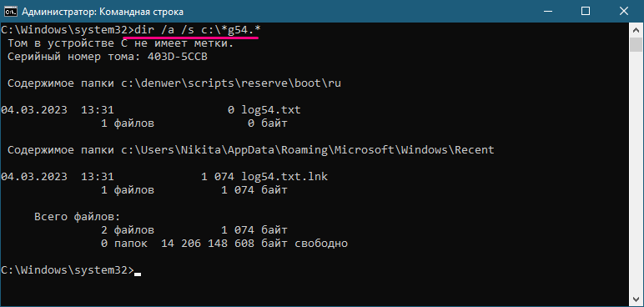Click the Всего файлов summary line
The width and height of the screenshot is (644, 307).
[77, 217]
